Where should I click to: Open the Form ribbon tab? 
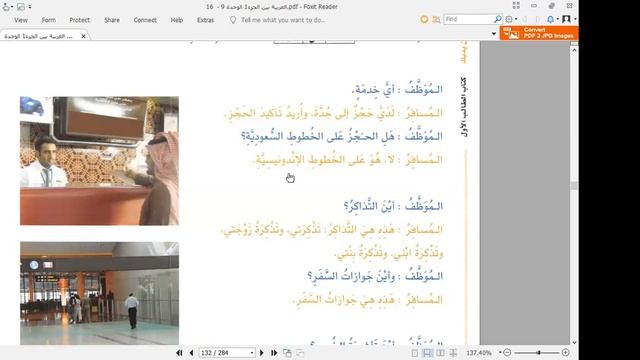(49, 20)
